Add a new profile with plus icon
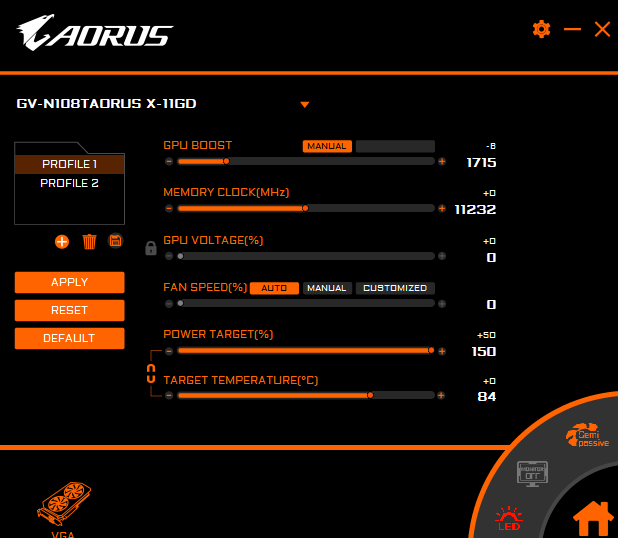Image resolution: width=618 pixels, height=538 pixels. click(x=62, y=242)
